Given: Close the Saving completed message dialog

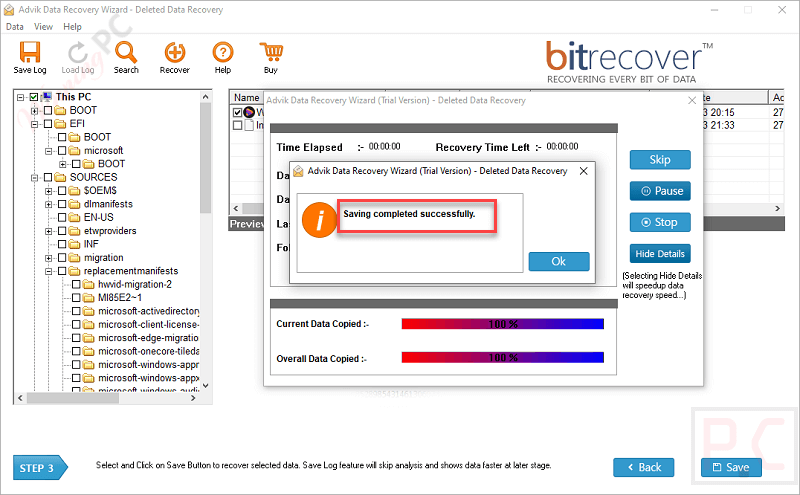Looking at the screenshot, I should point(584,171).
